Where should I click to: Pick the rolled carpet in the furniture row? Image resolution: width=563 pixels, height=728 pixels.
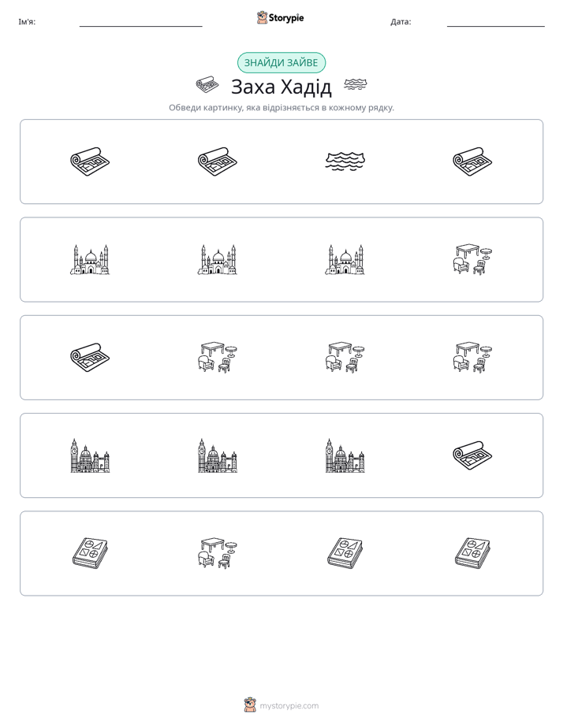[90, 358]
